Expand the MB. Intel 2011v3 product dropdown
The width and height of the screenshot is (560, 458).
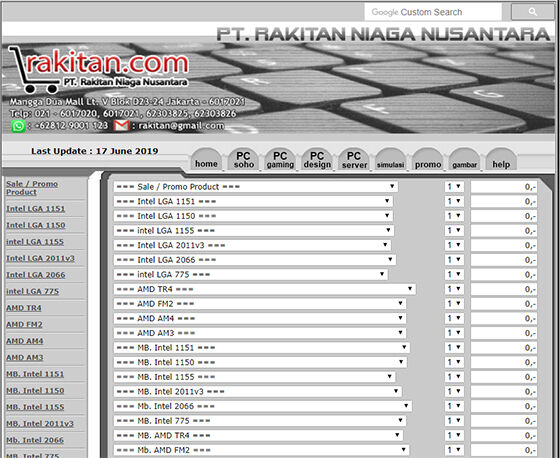pyautogui.click(x=258, y=392)
